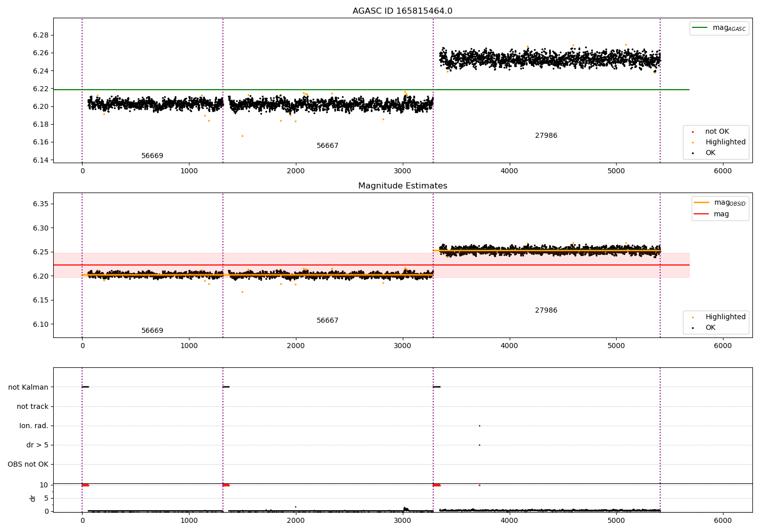Click the 'dr > 5' row label

coord(37,445)
